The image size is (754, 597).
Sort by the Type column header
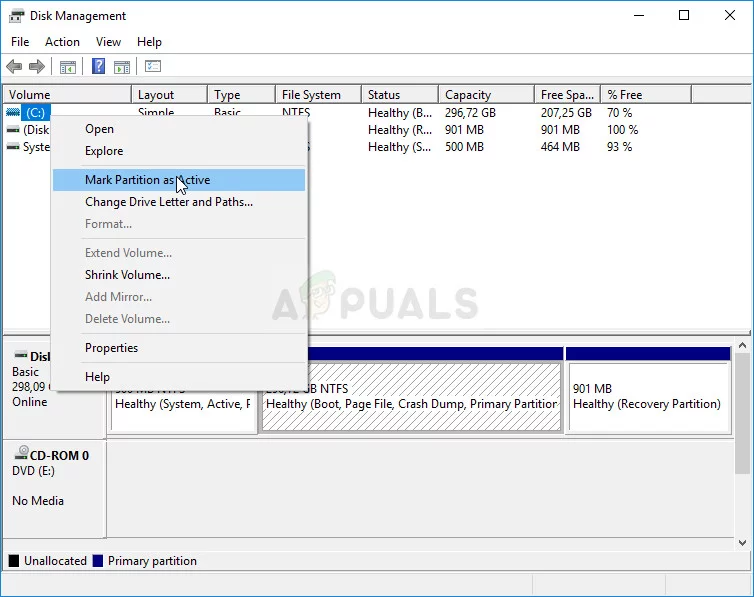[x=242, y=95]
